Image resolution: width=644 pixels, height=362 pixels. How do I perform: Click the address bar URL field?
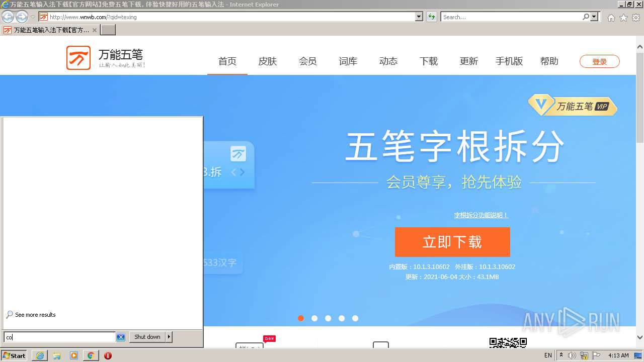pyautogui.click(x=227, y=17)
